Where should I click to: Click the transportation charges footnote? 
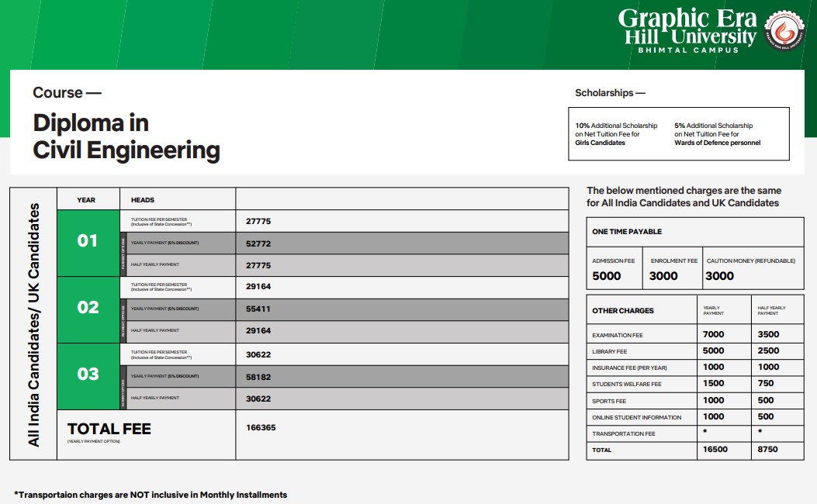(151, 495)
